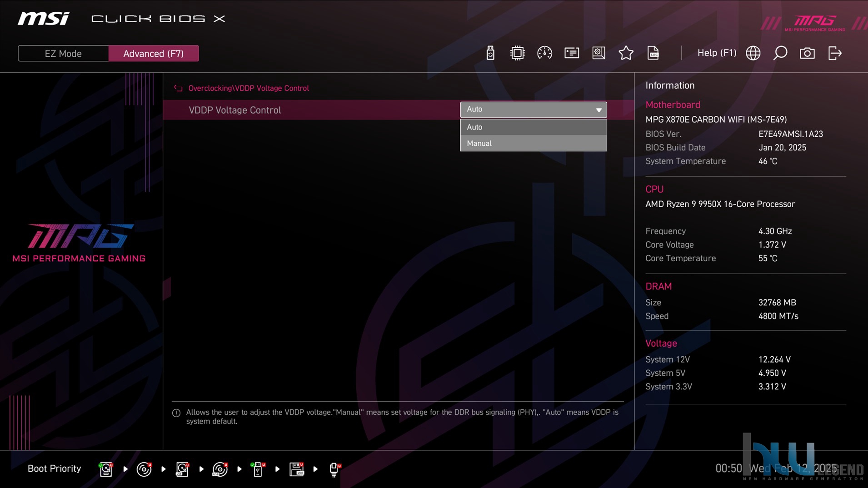
Task: Click motherboard name MPG X870E CARBON WIFI
Action: 716,120
